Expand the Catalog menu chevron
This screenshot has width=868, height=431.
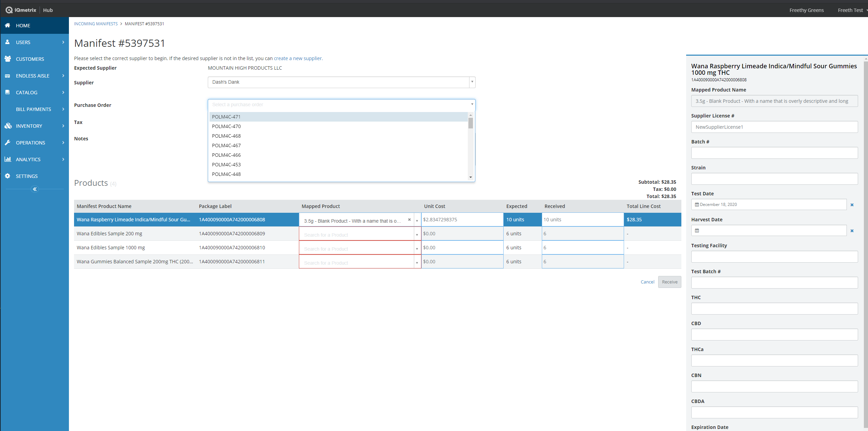pyautogui.click(x=63, y=92)
